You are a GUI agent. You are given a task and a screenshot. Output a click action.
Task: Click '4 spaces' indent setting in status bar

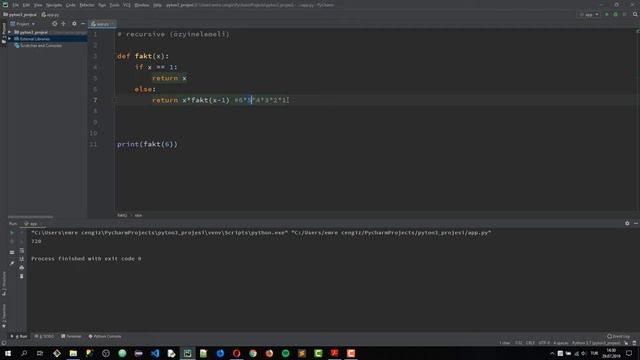pyautogui.click(x=560, y=343)
